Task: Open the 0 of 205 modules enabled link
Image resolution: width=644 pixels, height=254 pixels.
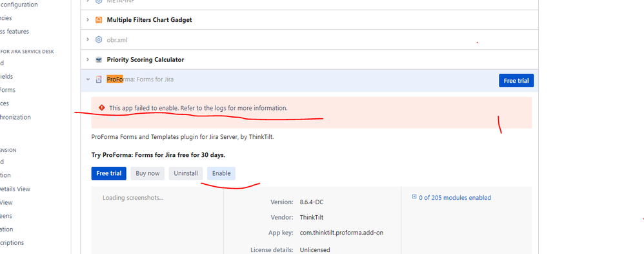Action: (455, 198)
